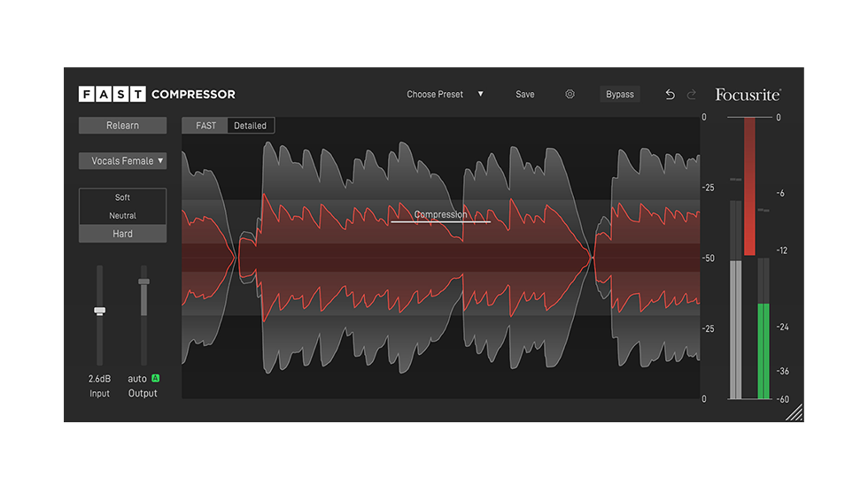The width and height of the screenshot is (868, 478).
Task: Switch to the FAST view tab
Action: pyautogui.click(x=205, y=126)
